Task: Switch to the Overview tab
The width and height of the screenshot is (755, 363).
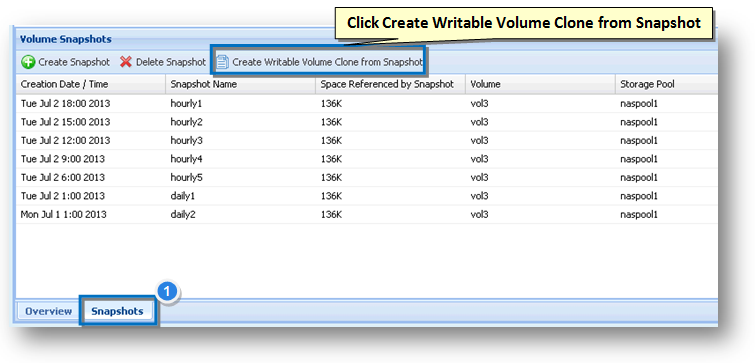Action: pos(48,311)
